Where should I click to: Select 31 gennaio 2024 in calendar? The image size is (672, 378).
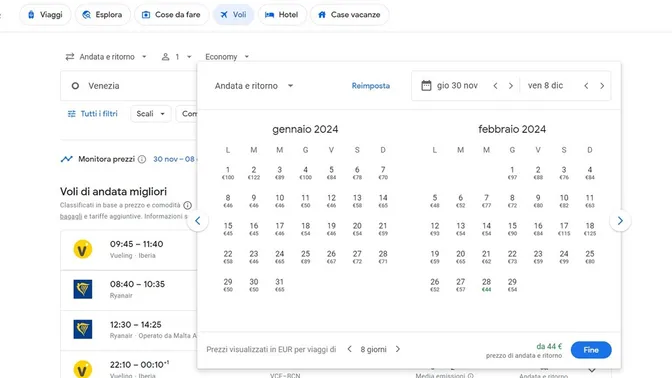pyautogui.click(x=279, y=285)
